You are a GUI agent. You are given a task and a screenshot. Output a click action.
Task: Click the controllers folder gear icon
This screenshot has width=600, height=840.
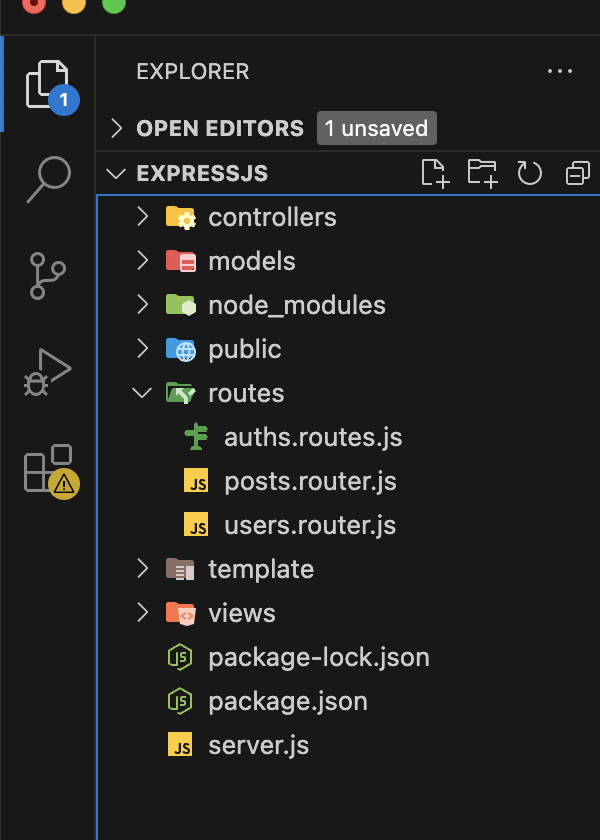tap(181, 218)
